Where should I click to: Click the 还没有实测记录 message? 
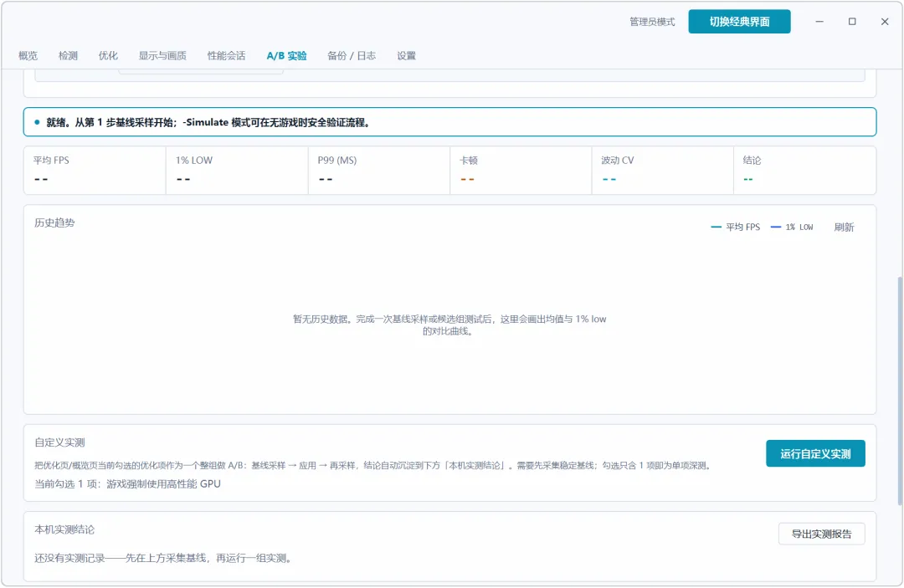click(163, 558)
